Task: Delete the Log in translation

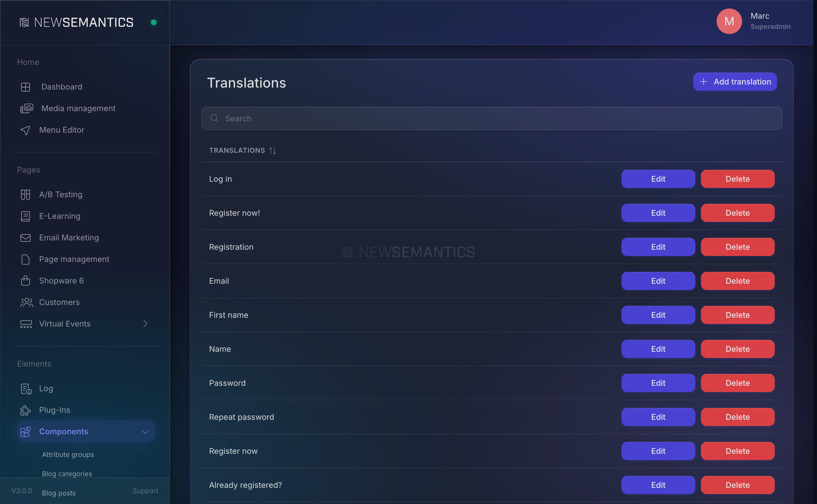Action: pyautogui.click(x=738, y=179)
